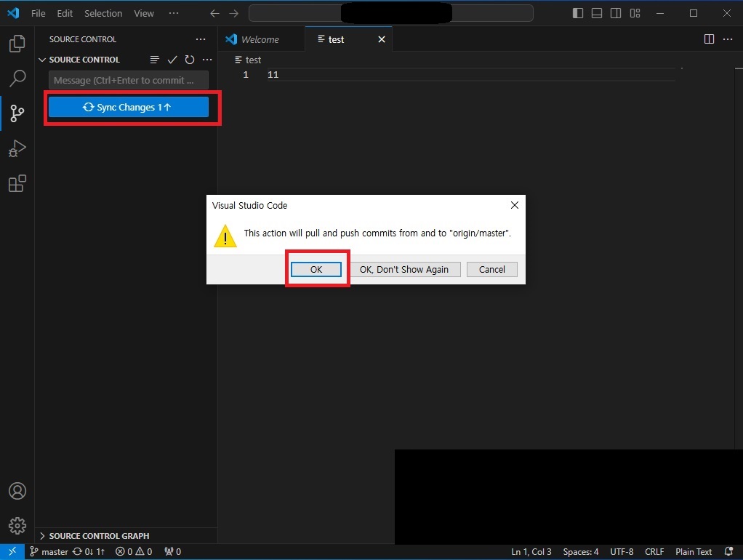743x560 pixels.
Task: Click CRLF end of line setting
Action: click(x=654, y=551)
